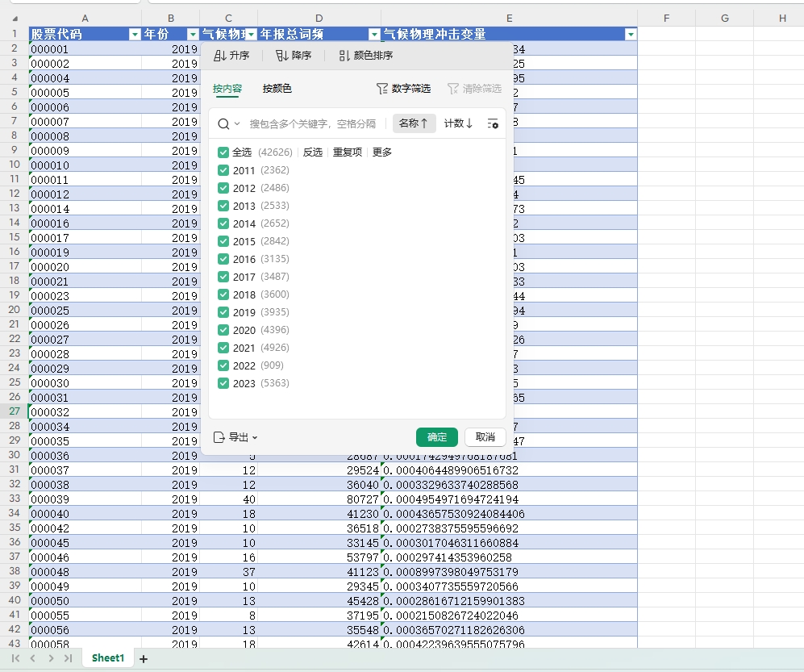Image resolution: width=804 pixels, height=672 pixels.
Task: Switch to the 按颜色 tab
Action: click(277, 89)
